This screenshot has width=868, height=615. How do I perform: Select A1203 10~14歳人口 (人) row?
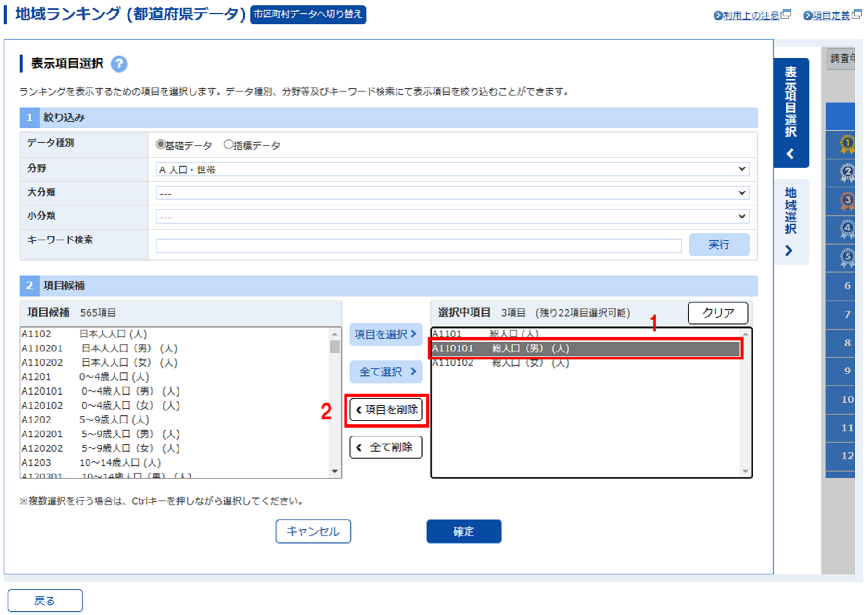point(175,462)
